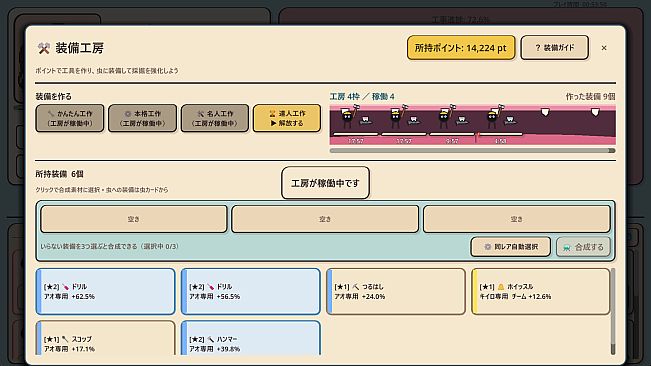The width and height of the screenshot is (651, 366).
Task: Click the wrench icon in かんたん工作 button
Action: pyautogui.click(x=51, y=113)
